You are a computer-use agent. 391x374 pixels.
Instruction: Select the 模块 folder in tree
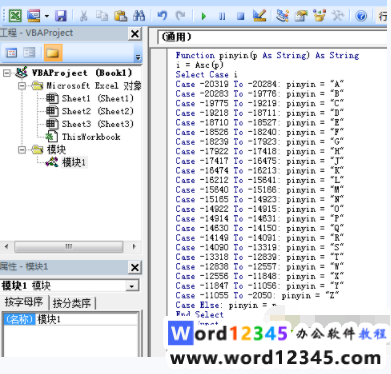(56, 150)
